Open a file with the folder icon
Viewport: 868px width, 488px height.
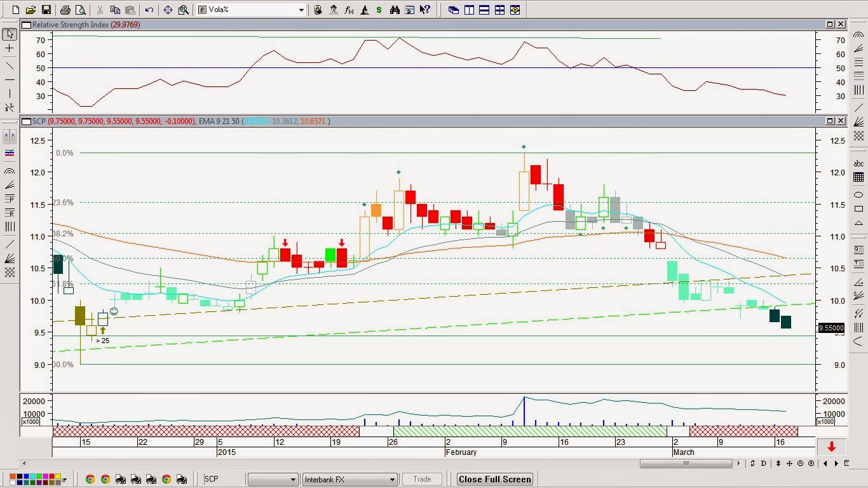(x=31, y=10)
